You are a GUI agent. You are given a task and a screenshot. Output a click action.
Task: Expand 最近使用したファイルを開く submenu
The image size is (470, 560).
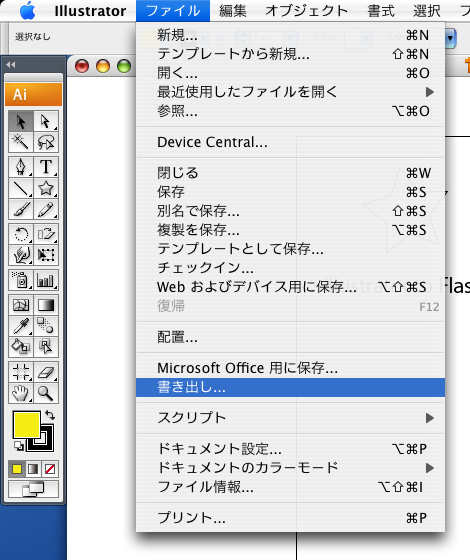tap(290, 92)
